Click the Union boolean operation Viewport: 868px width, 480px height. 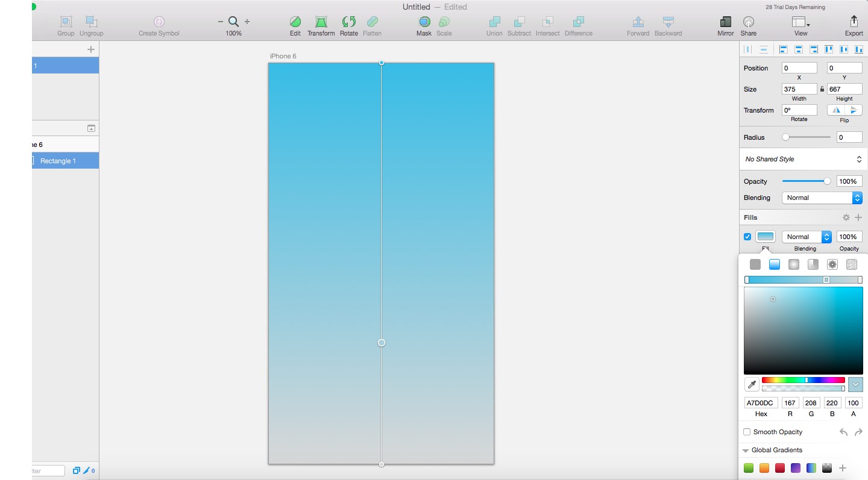[x=495, y=22]
